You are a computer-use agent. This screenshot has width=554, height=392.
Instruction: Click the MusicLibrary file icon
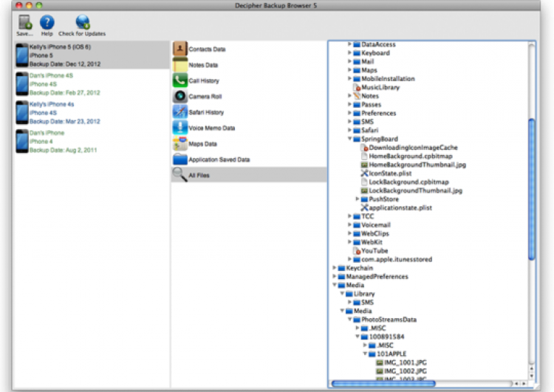pos(357,87)
